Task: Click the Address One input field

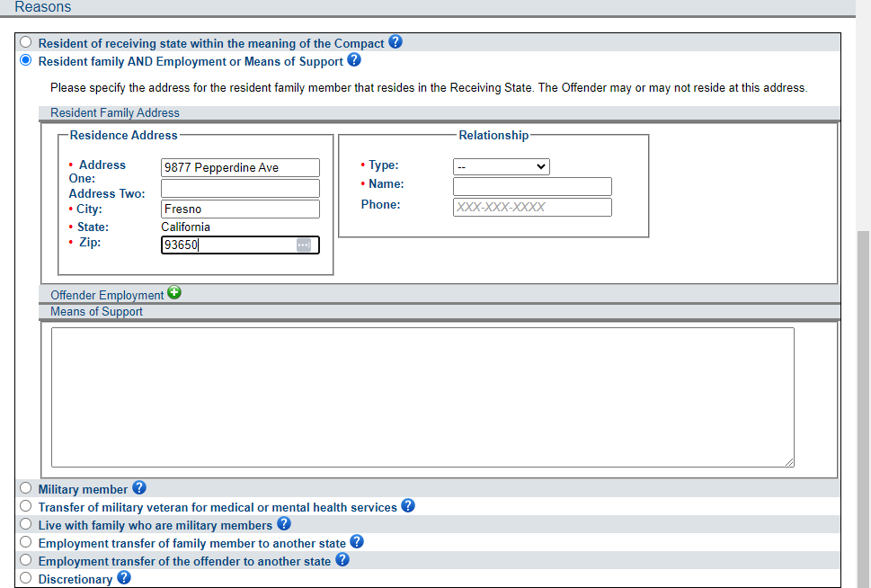Action: coord(241,168)
